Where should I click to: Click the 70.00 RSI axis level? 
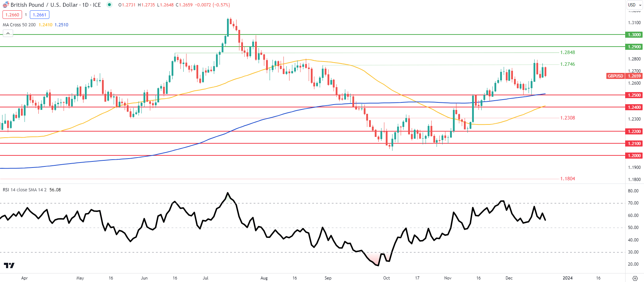click(x=633, y=203)
